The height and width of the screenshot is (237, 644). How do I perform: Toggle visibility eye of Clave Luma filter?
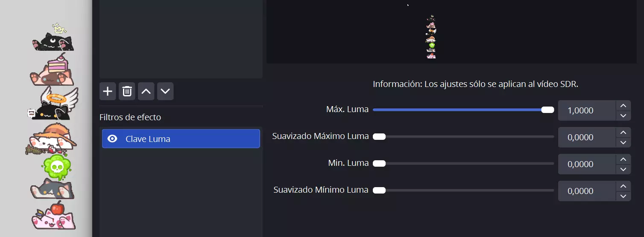[112, 139]
